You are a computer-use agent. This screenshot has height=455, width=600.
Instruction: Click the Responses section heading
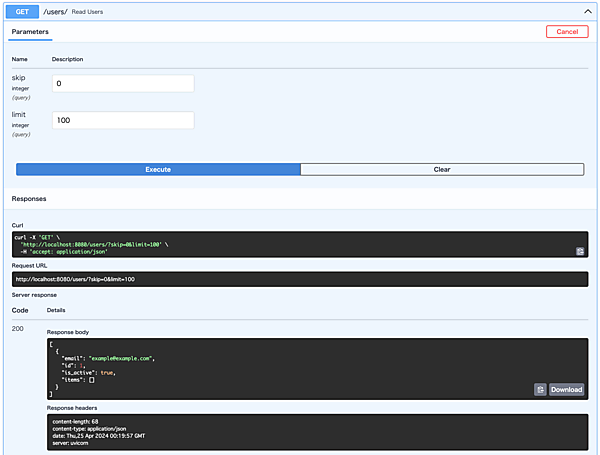pyautogui.click(x=32, y=199)
